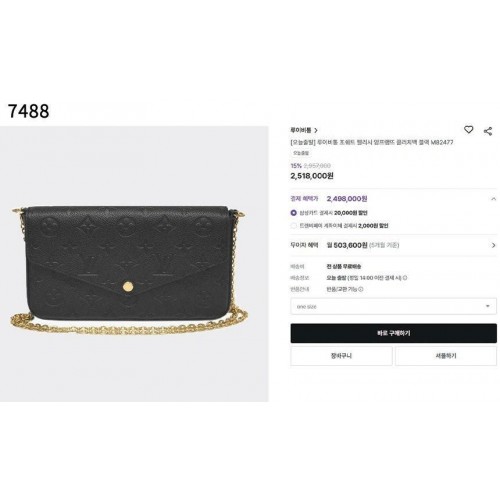Click the product title ending M82477
The width and height of the screenshot is (500, 500).
(x=372, y=142)
